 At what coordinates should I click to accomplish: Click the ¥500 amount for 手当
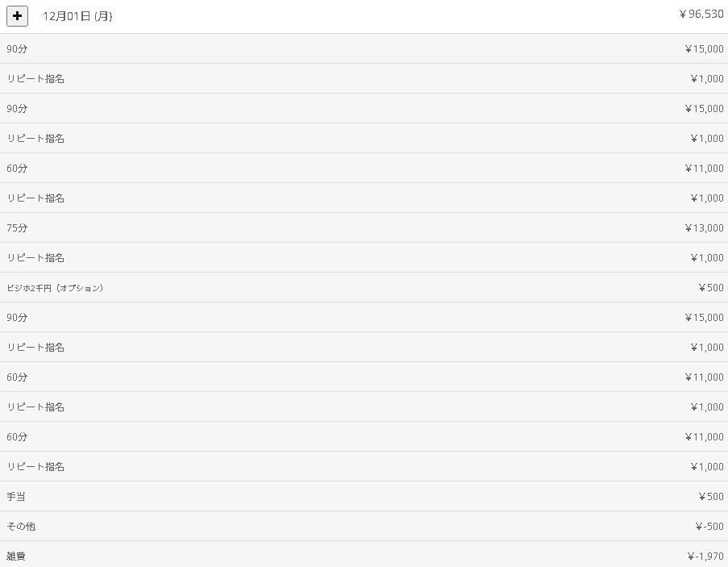click(x=711, y=497)
